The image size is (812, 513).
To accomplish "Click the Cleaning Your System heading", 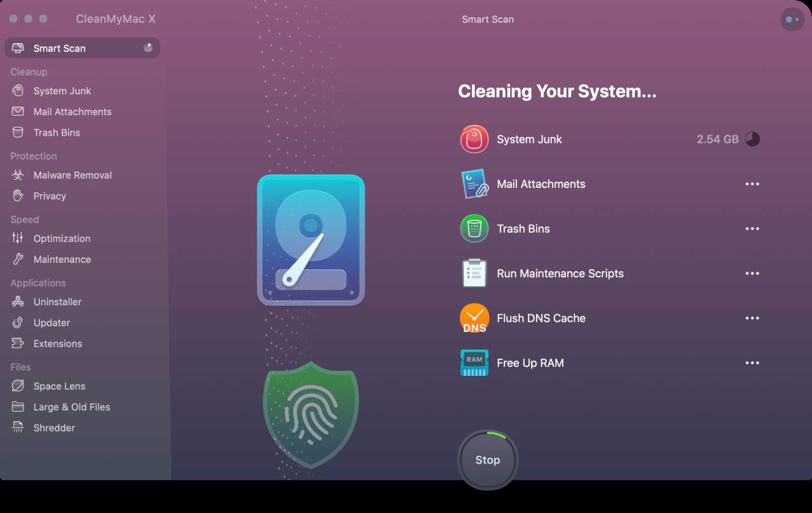I will (x=557, y=91).
